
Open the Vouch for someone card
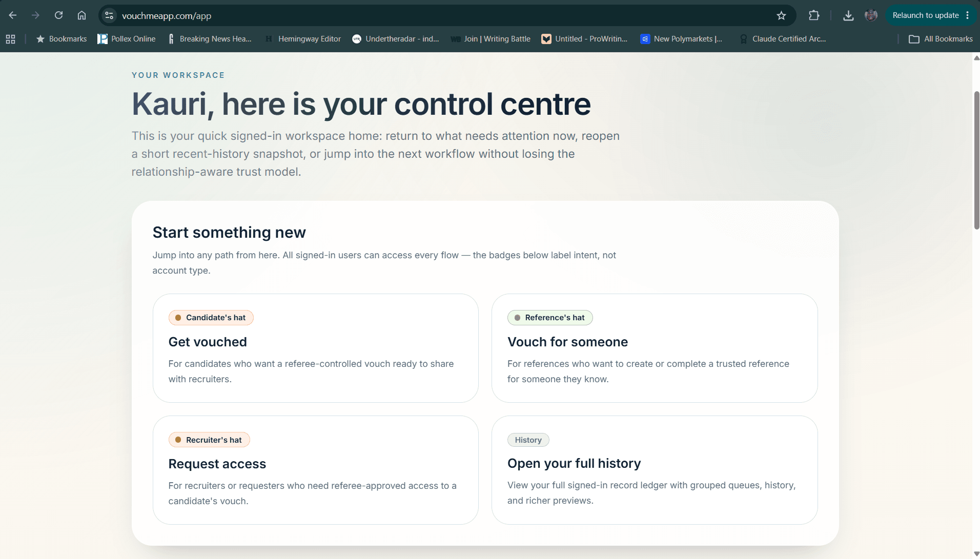655,348
